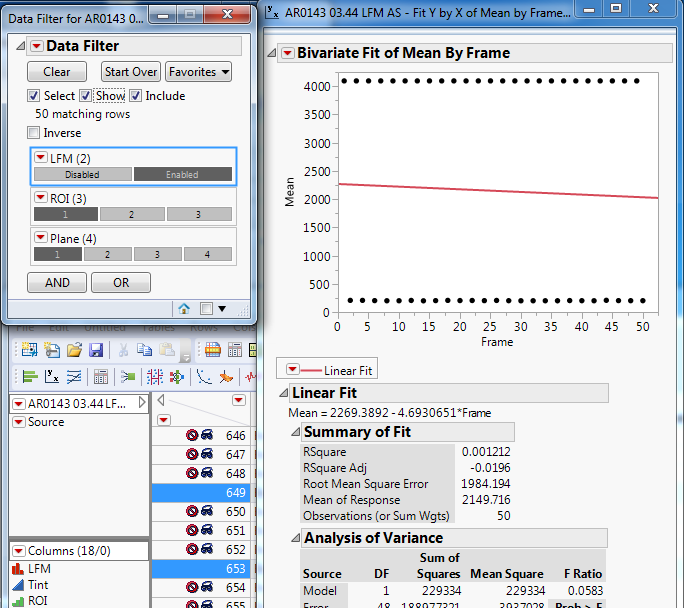
Task: Click the New Script toolbar icon
Action: click(x=52, y=350)
